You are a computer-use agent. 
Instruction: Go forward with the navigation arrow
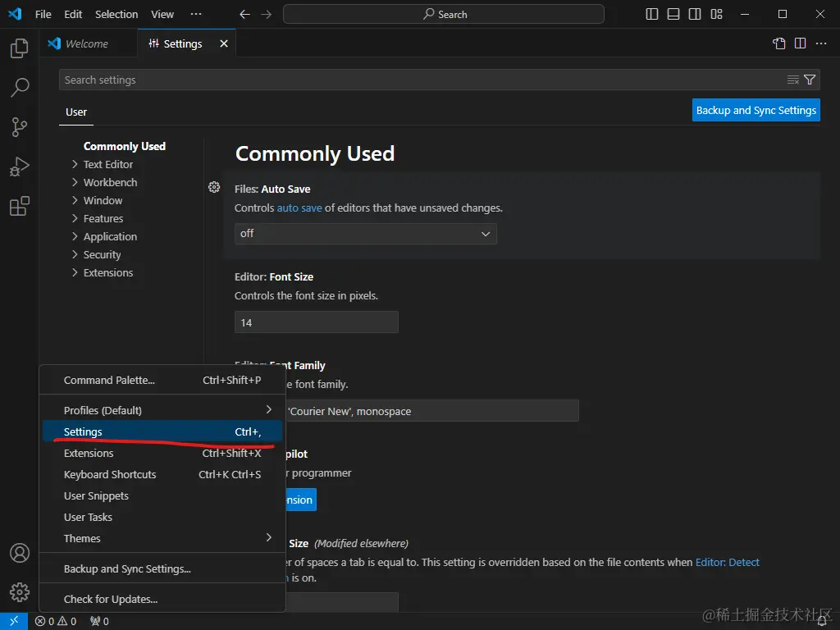tap(267, 15)
